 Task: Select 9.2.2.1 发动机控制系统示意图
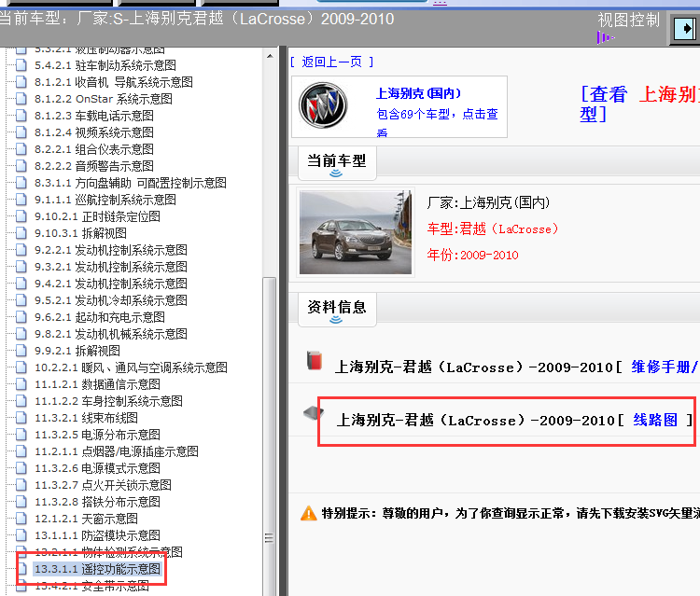[111, 250]
